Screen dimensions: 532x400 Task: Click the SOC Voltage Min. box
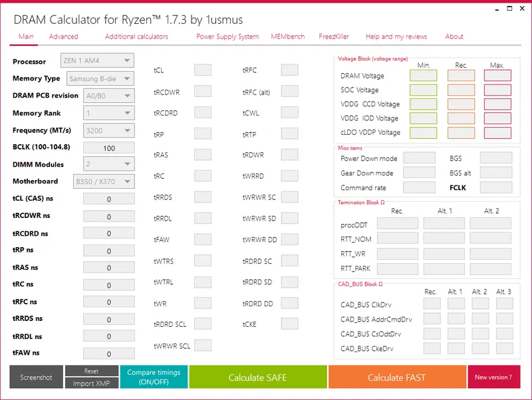[423, 90]
